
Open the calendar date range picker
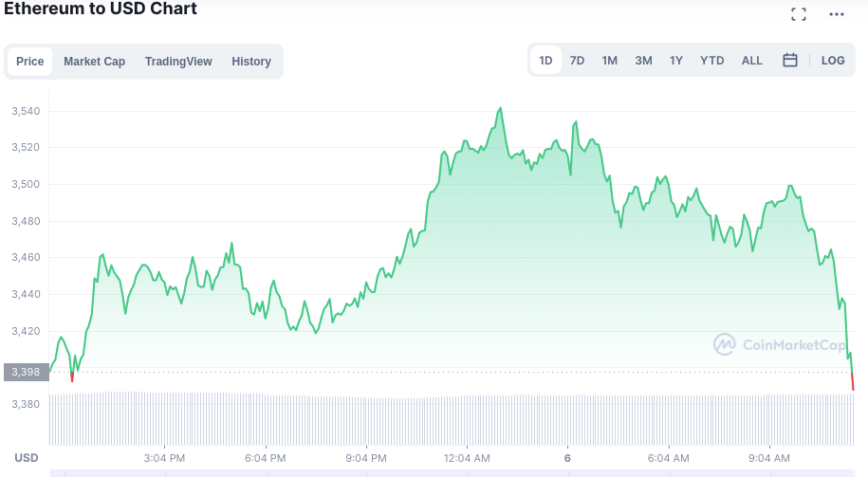pos(790,61)
